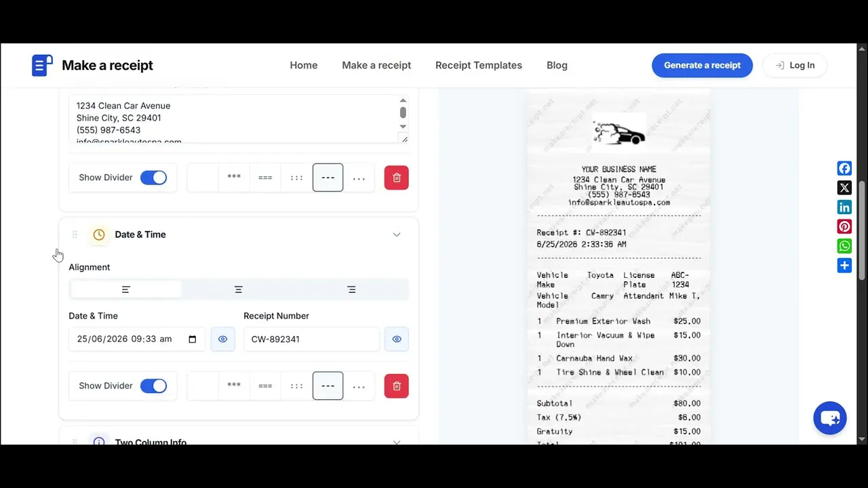Open the chat support bubble

830,418
